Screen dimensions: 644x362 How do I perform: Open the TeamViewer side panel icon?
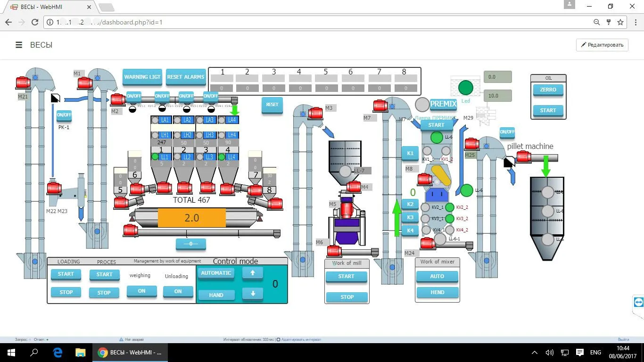click(x=638, y=302)
